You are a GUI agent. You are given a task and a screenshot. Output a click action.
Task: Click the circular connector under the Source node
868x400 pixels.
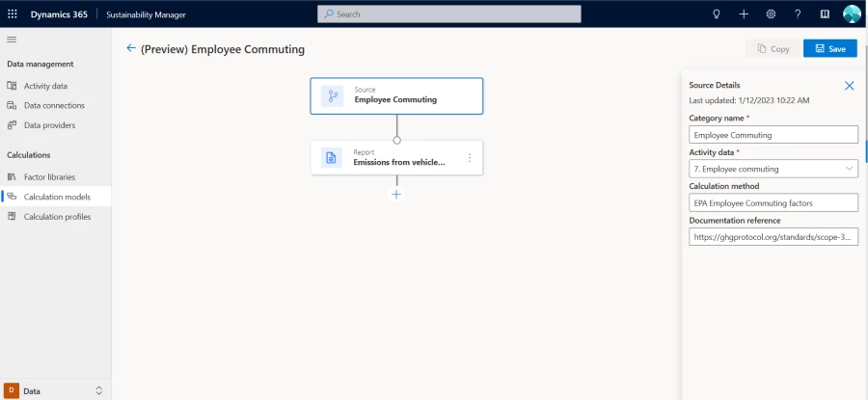[396, 140]
